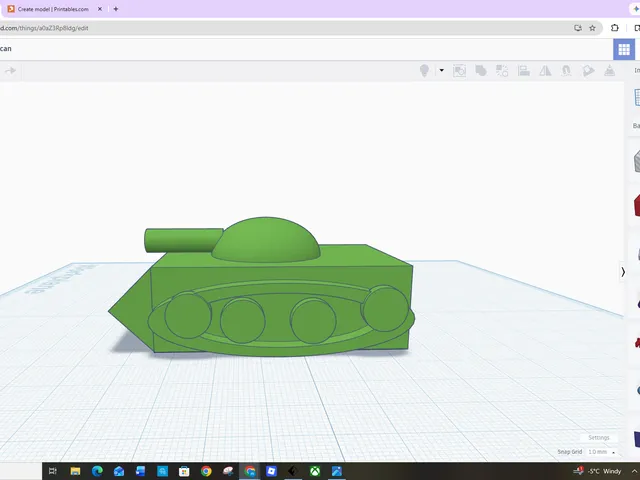
Task: Click the Group merged-shapes icon
Action: [x=481, y=71]
